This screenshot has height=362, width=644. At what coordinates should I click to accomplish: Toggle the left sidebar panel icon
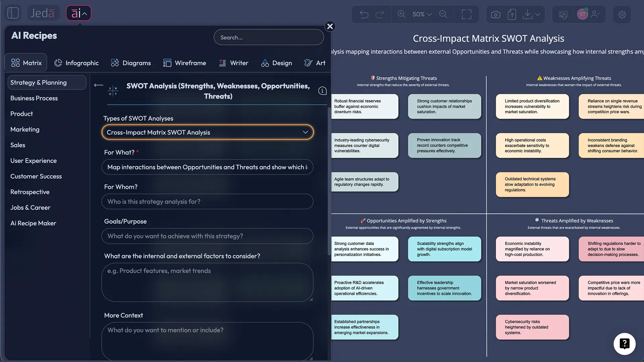(13, 13)
